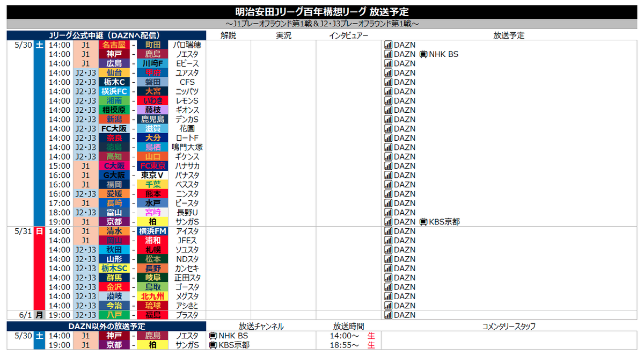
Task: Select the 栃木SC team cell
Action: 114,268
